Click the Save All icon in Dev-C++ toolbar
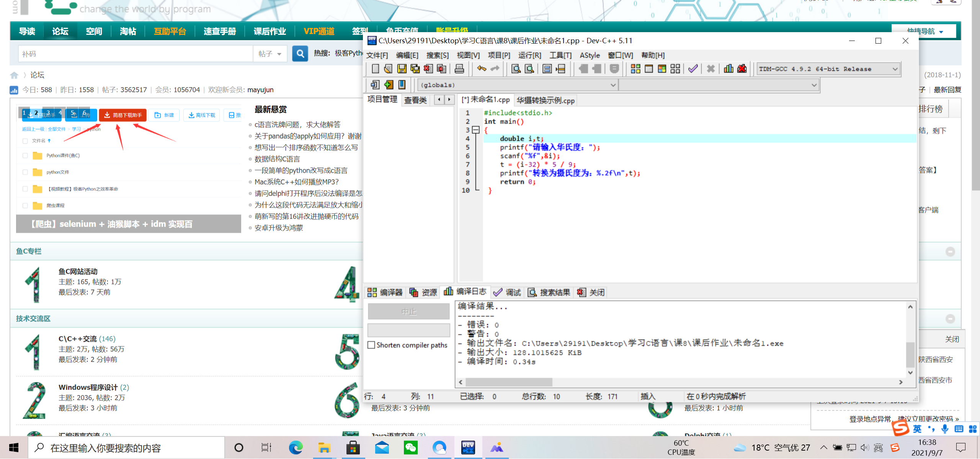The width and height of the screenshot is (980, 459). [415, 69]
